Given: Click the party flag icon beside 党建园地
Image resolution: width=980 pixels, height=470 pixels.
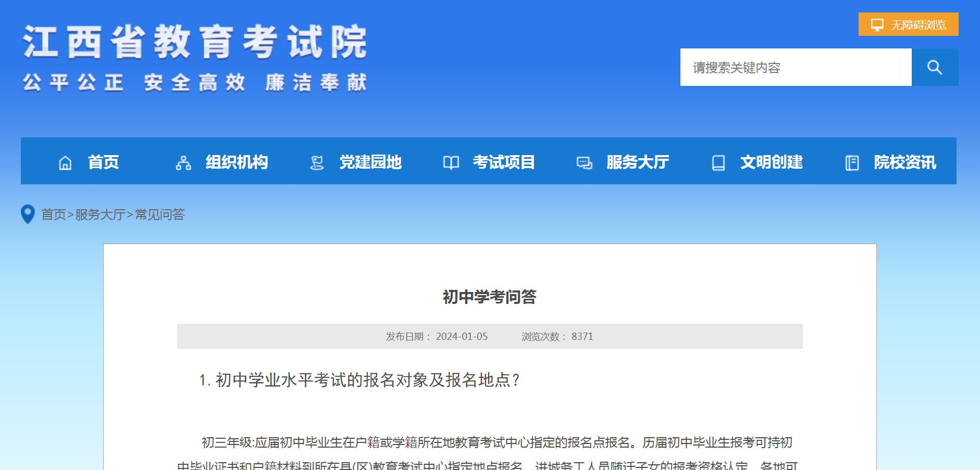Looking at the screenshot, I should [317, 163].
